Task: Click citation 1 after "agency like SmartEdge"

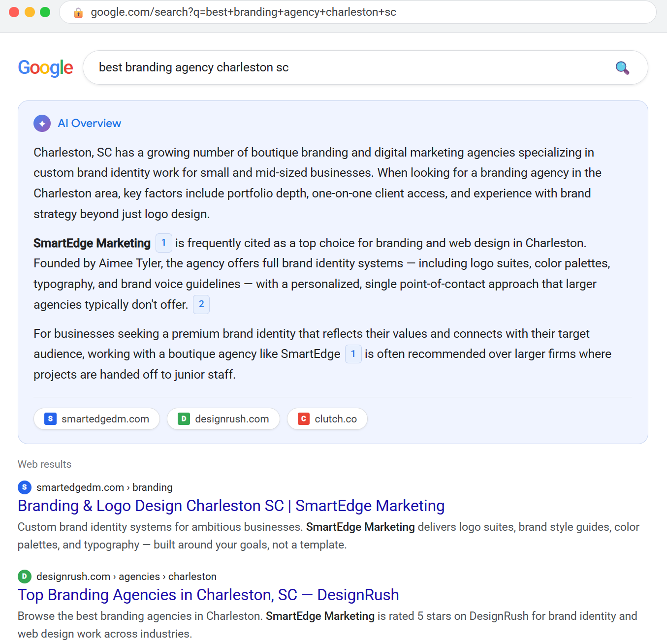Action: point(353,354)
